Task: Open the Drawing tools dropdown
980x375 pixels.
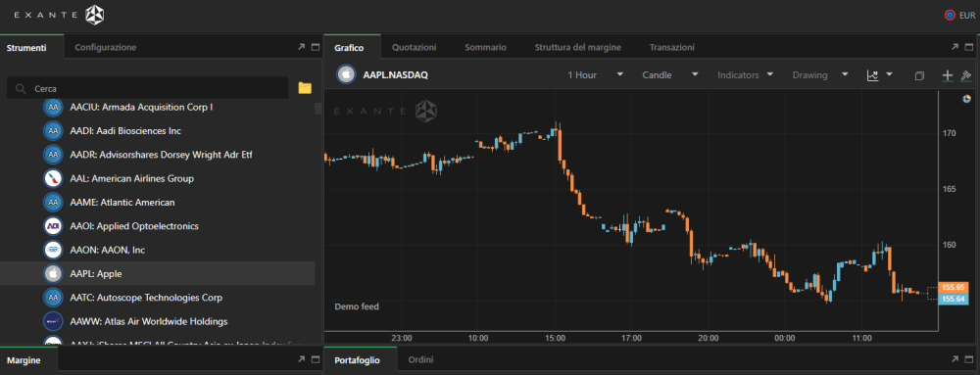Action: [820, 74]
